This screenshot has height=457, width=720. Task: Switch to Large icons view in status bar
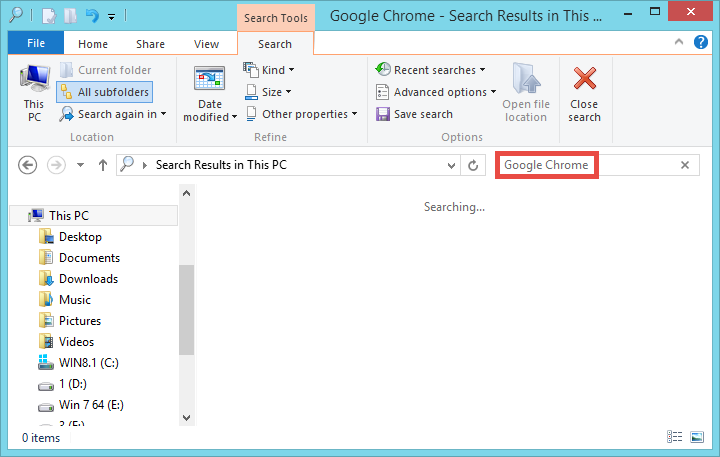(697, 436)
